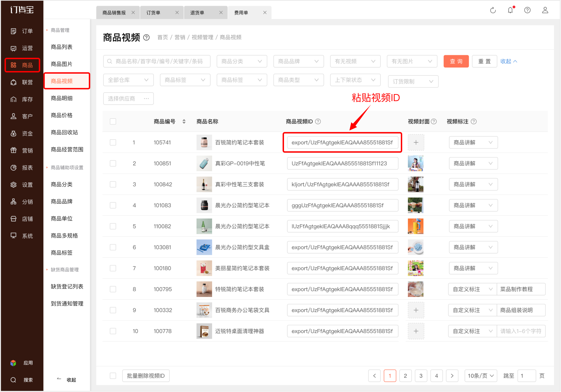Open the 全部仓库 dropdown

point(128,80)
